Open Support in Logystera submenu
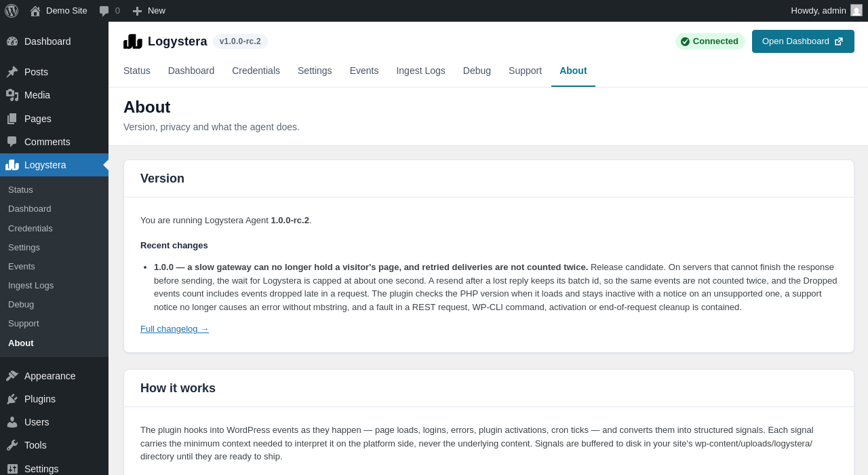 click(x=24, y=324)
